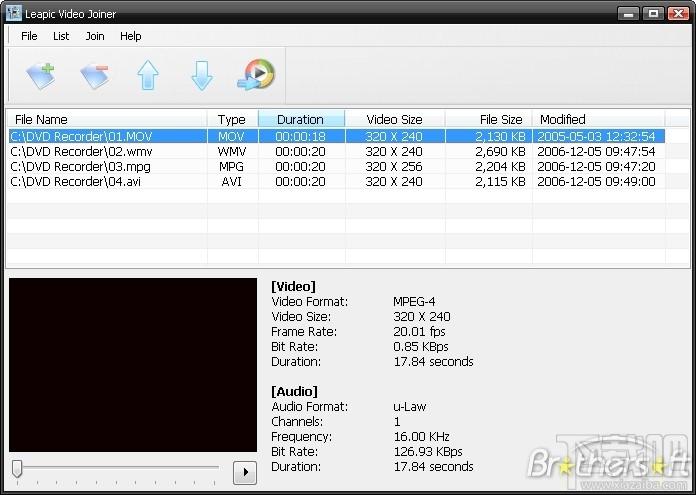This screenshot has height=495, width=696.
Task: Click the 2005-05-03 12:32:54 modified cell
Action: pos(596,136)
